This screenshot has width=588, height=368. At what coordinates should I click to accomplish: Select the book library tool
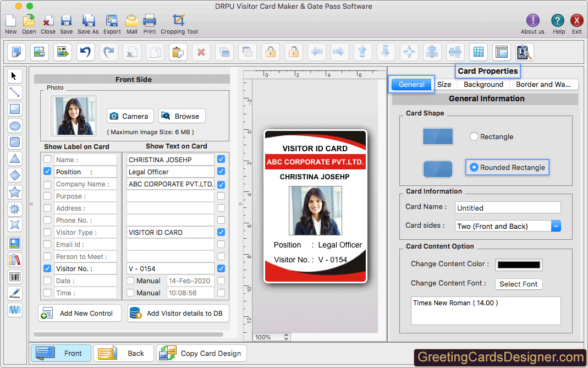[x=15, y=260]
